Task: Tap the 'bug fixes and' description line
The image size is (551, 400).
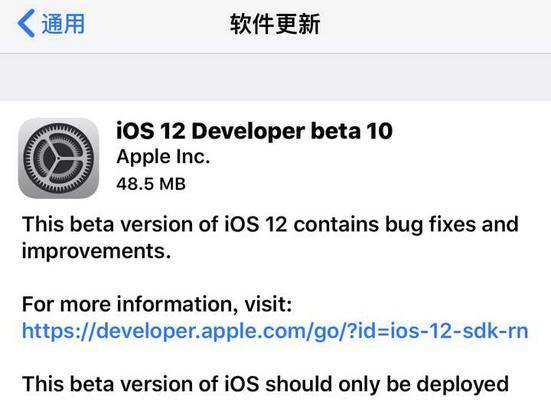Action: click(452, 224)
